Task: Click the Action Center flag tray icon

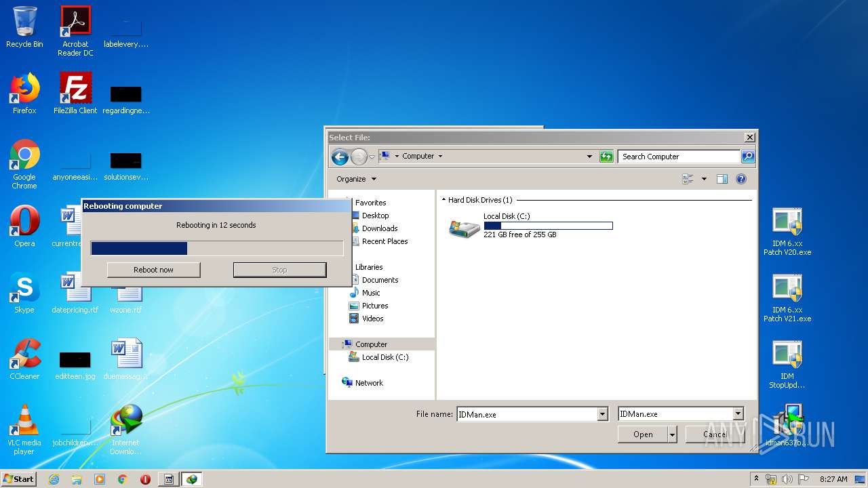Action: [804, 479]
